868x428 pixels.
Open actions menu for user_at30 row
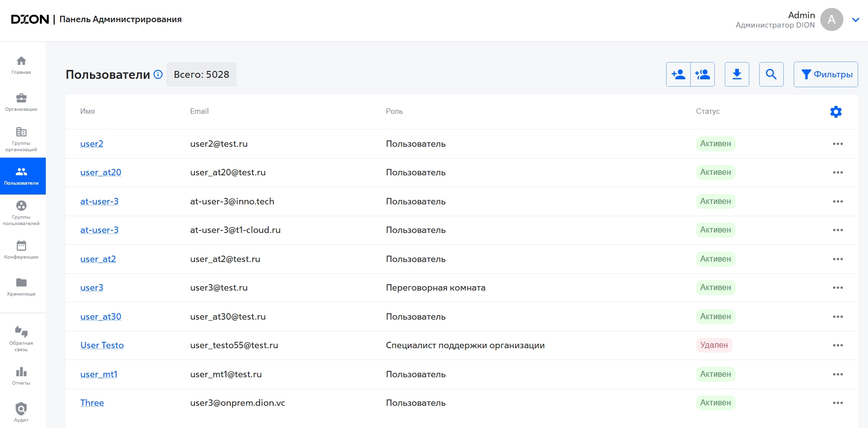tap(838, 317)
